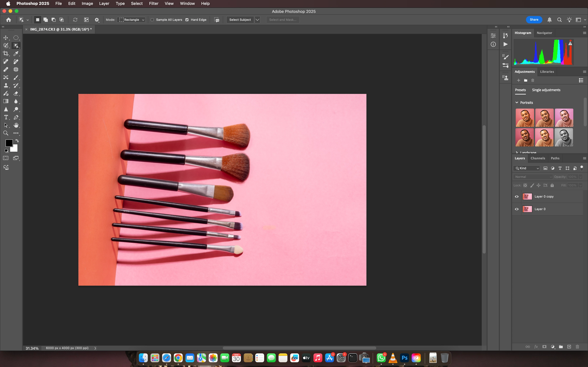The image size is (588, 367).
Task: Click the black foreground color swatch
Action: pyautogui.click(x=9, y=143)
